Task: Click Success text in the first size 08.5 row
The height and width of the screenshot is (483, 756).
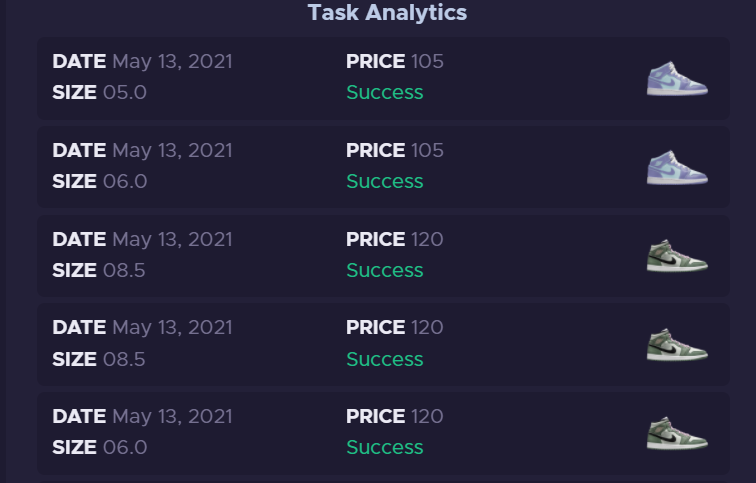Action: (385, 270)
